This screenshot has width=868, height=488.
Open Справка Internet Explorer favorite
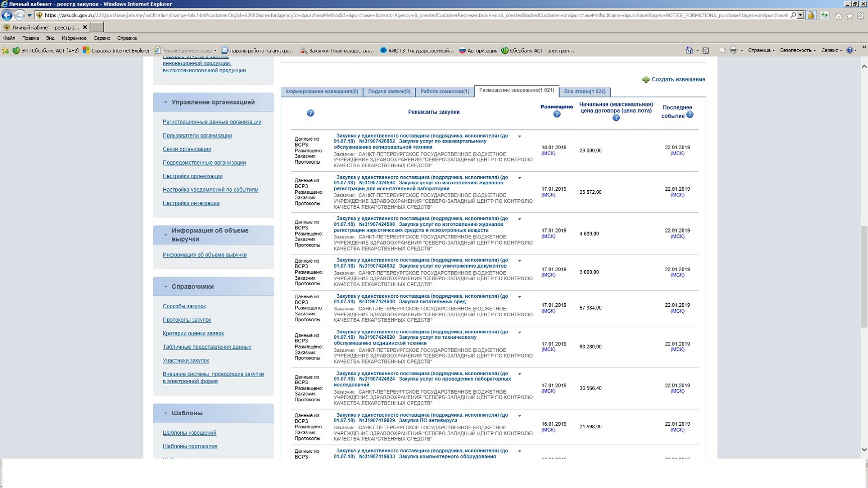[116, 50]
